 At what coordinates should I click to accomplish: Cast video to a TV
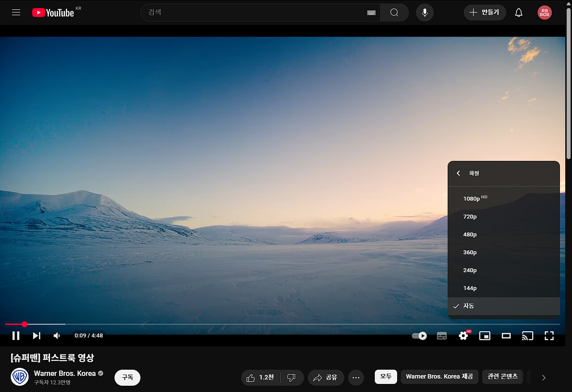click(x=527, y=336)
